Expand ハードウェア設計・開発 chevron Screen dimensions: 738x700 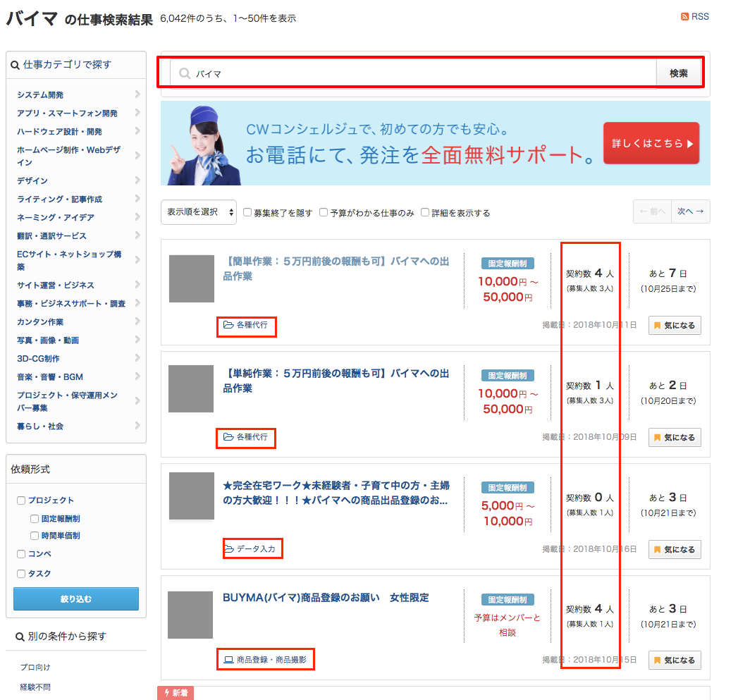coord(137,131)
